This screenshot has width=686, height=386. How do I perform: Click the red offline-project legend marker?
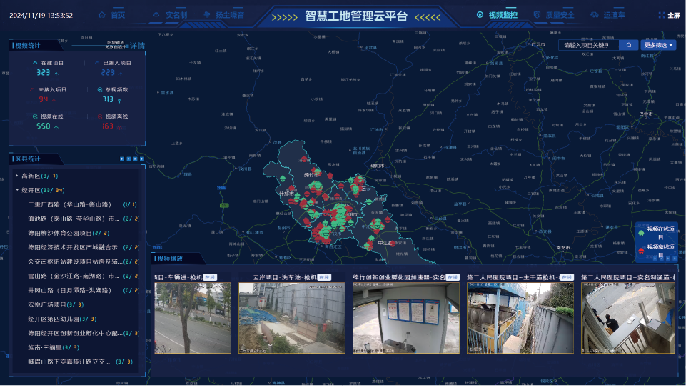coord(641,251)
